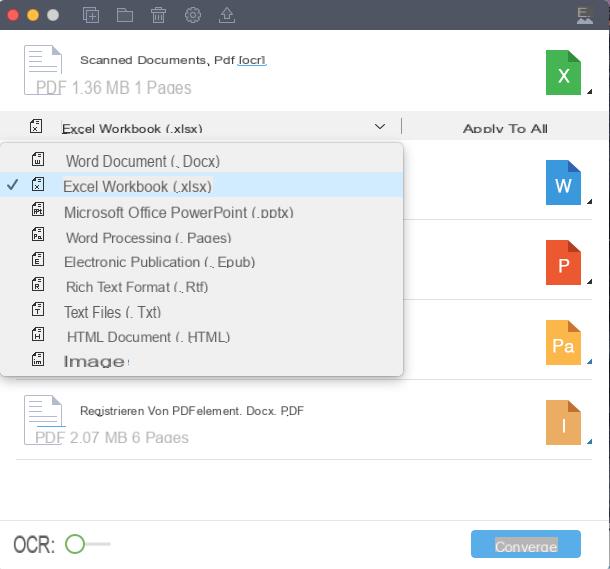Click the PDF 2.07 MB 6 Pages info
The image size is (610, 569).
112,438
